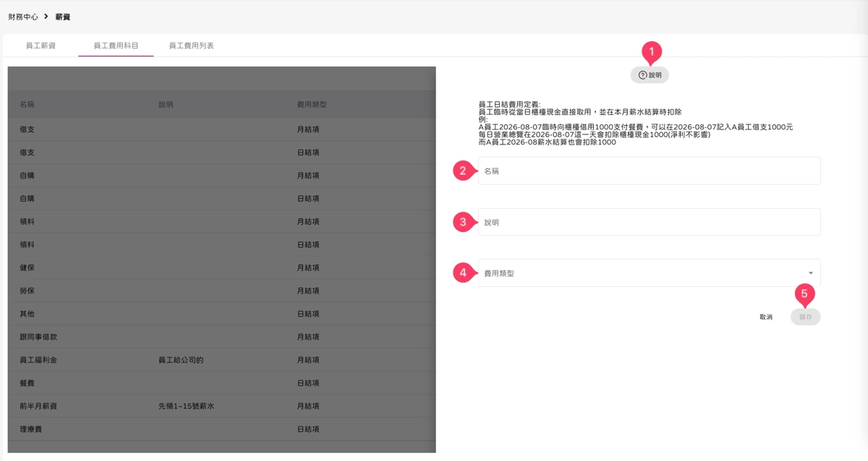868x461 pixels.
Task: Select the 借支 row with 日結項 type
Action: pyautogui.click(x=222, y=152)
